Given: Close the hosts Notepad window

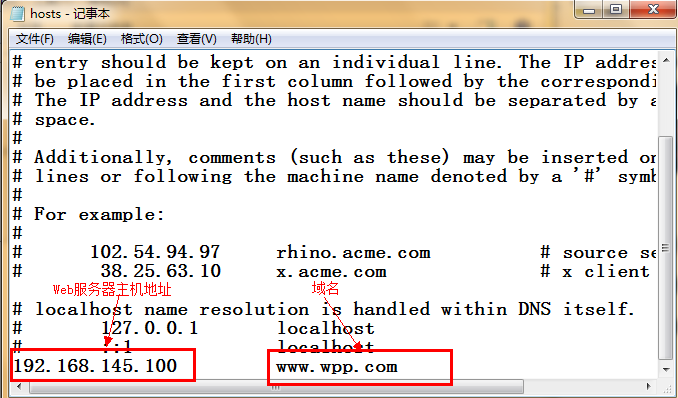Looking at the screenshot, I should [x=653, y=10].
